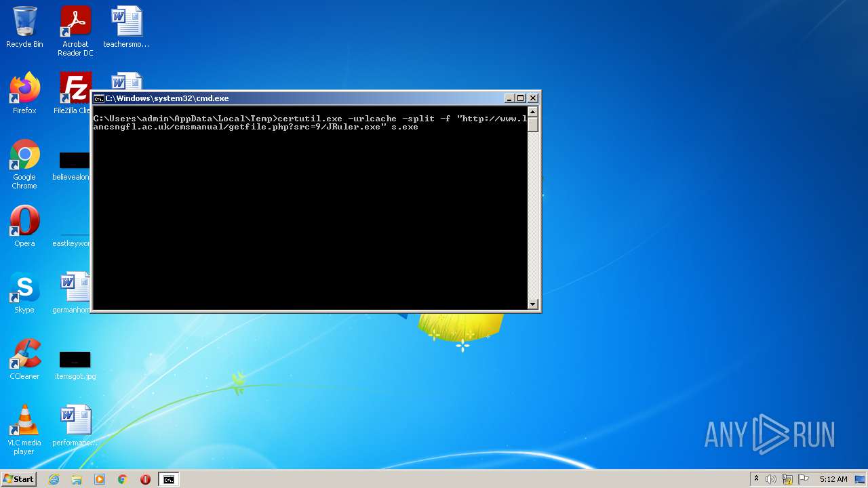
Task: Select the CCleaner desktop shortcut
Action: pos(24,359)
